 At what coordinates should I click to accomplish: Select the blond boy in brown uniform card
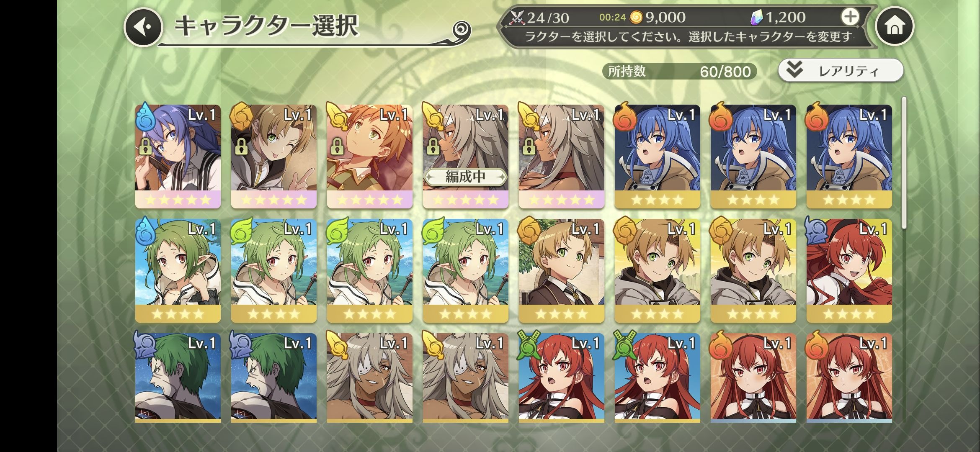tap(562, 271)
